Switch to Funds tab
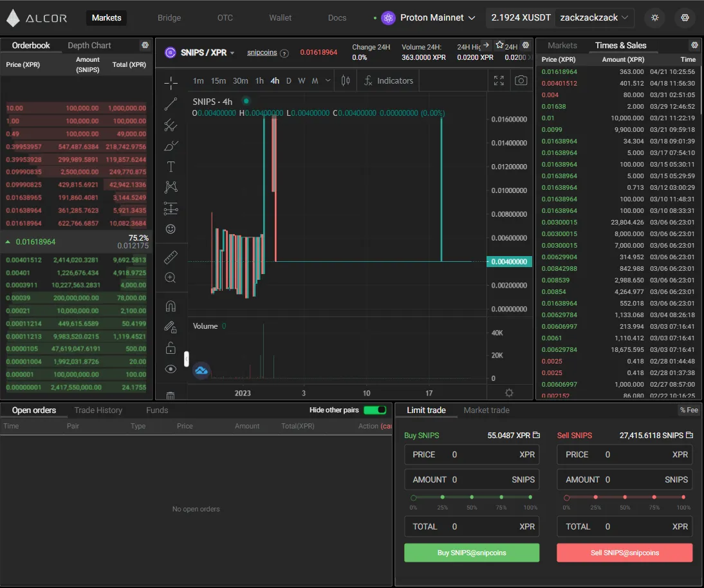The height and width of the screenshot is (588, 704). tap(157, 410)
